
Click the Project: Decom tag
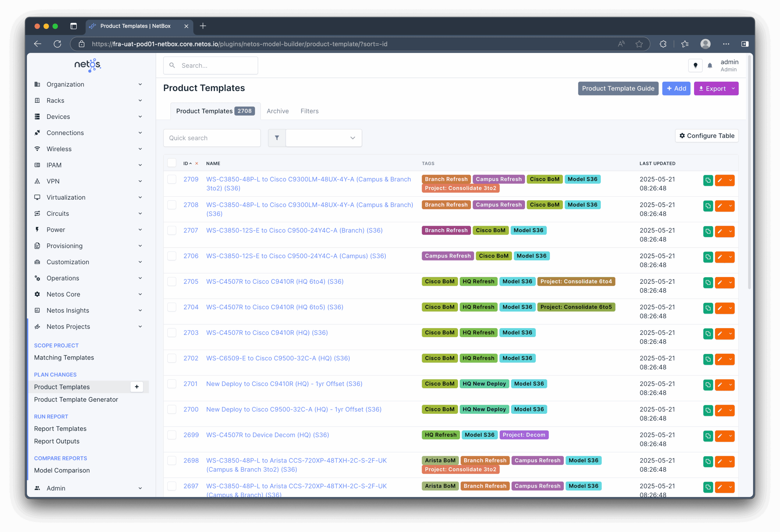523,435
